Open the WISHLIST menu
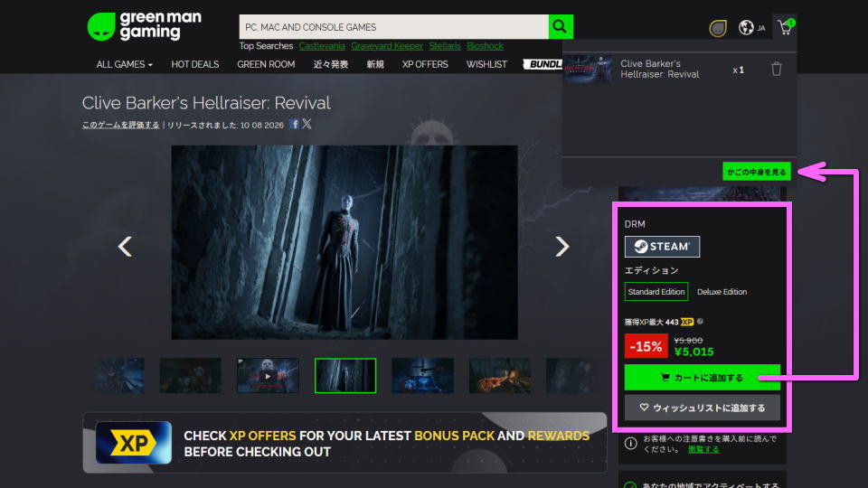868x488 pixels. (486, 64)
